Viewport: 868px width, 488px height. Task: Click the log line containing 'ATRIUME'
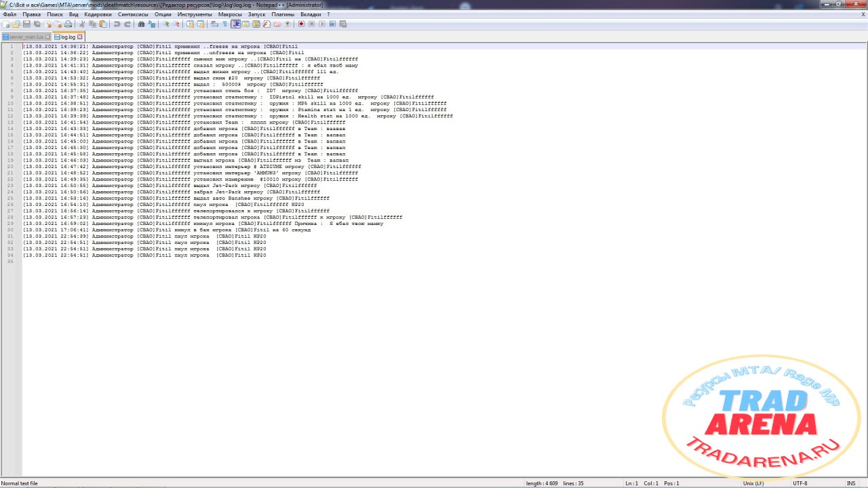(192, 167)
